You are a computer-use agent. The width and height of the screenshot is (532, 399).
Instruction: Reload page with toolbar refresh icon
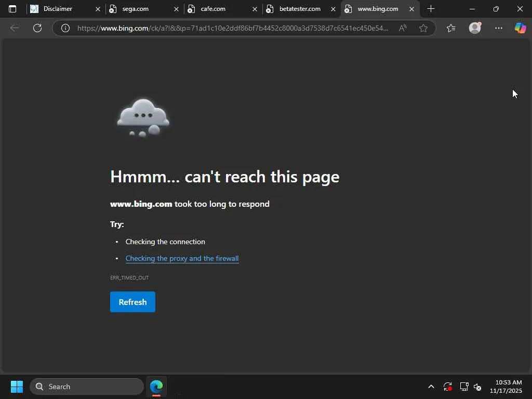point(37,28)
